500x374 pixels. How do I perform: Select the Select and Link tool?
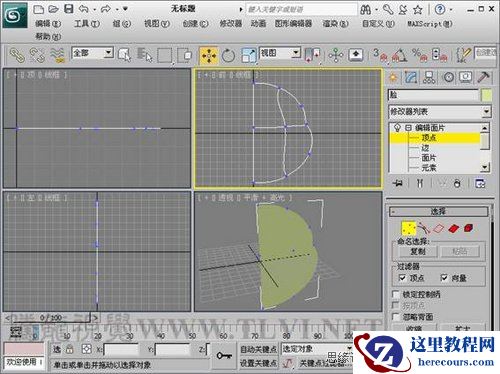click(x=17, y=55)
